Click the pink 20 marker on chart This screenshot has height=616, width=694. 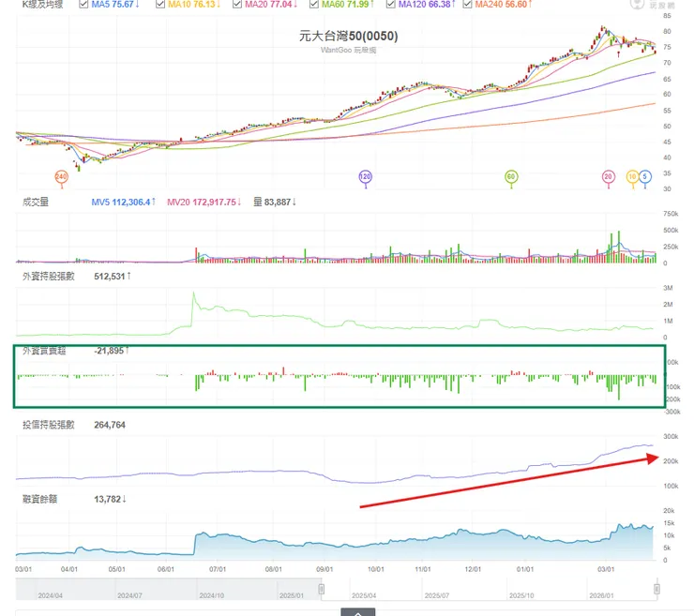coord(609,177)
